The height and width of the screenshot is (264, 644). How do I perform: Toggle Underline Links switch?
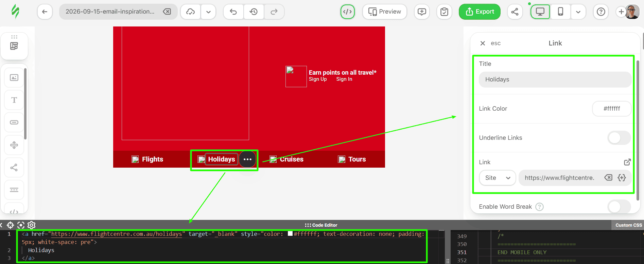click(619, 138)
